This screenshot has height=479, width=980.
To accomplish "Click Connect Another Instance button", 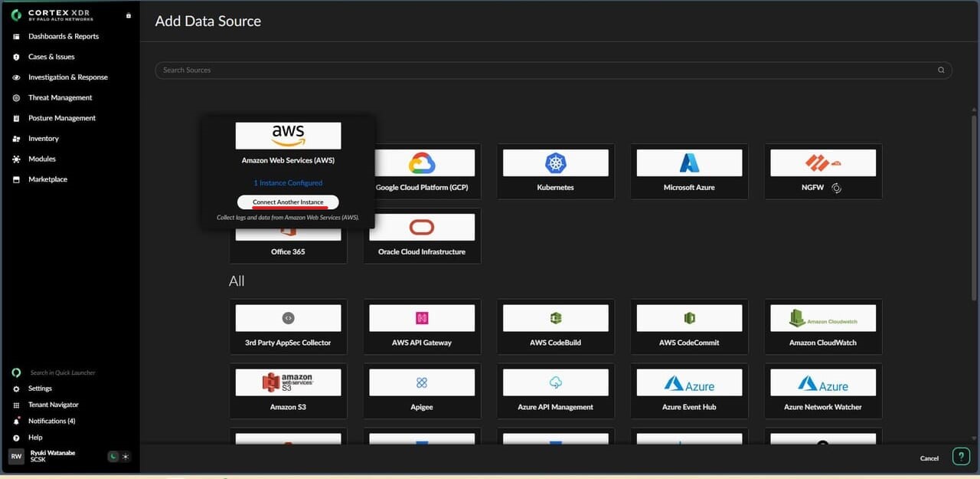I will click(x=288, y=202).
